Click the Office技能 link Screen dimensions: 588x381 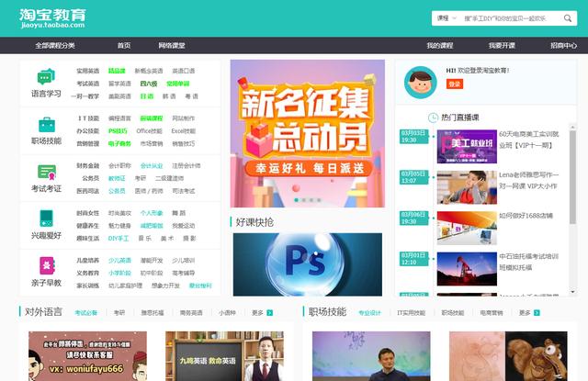[x=149, y=131]
